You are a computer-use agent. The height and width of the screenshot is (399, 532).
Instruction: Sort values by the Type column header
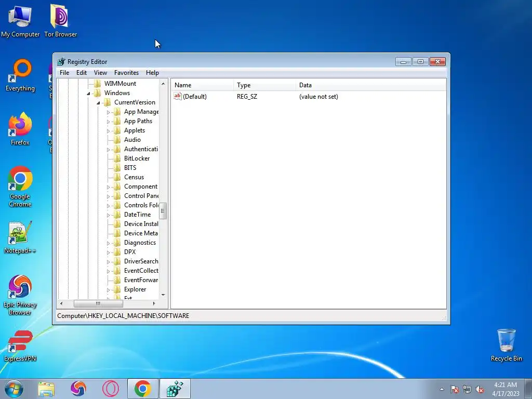[x=264, y=85]
